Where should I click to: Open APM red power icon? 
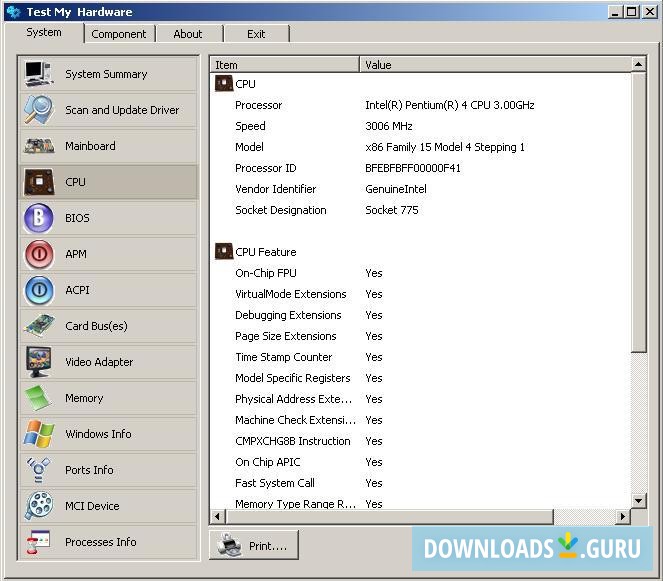[x=38, y=254]
